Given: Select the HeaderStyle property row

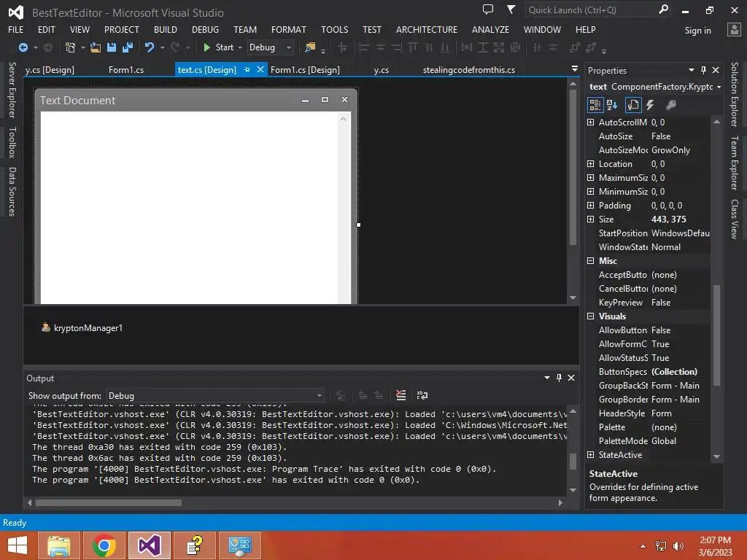Looking at the screenshot, I should click(x=649, y=413).
